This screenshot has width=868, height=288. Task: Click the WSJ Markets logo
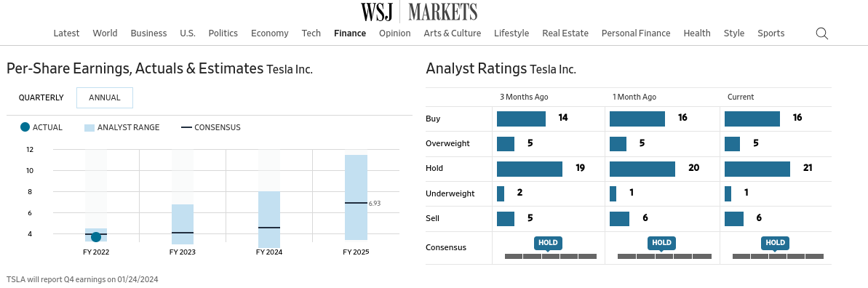tap(419, 12)
